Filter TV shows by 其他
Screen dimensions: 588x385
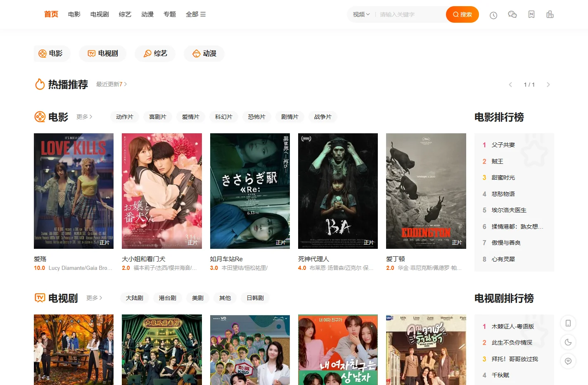[225, 298]
